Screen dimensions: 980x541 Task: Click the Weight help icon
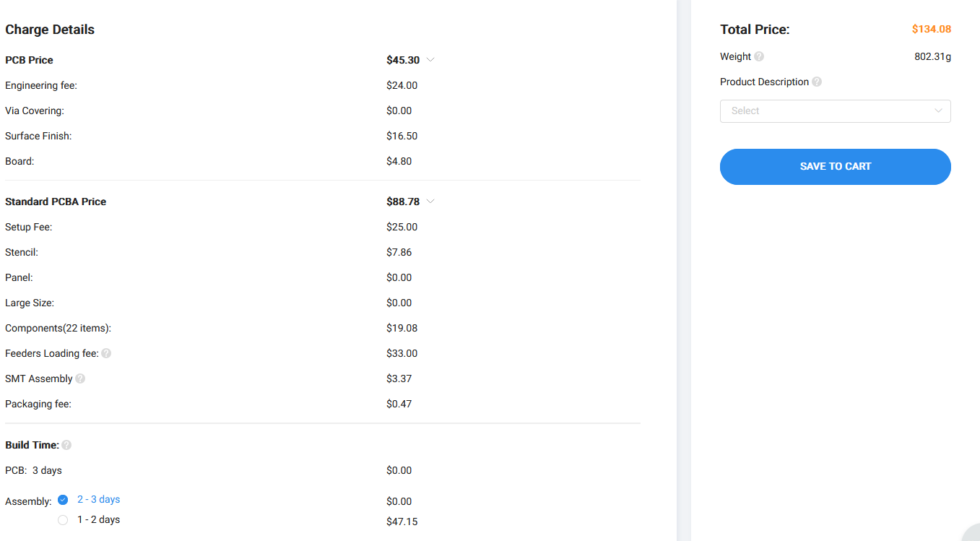759,56
